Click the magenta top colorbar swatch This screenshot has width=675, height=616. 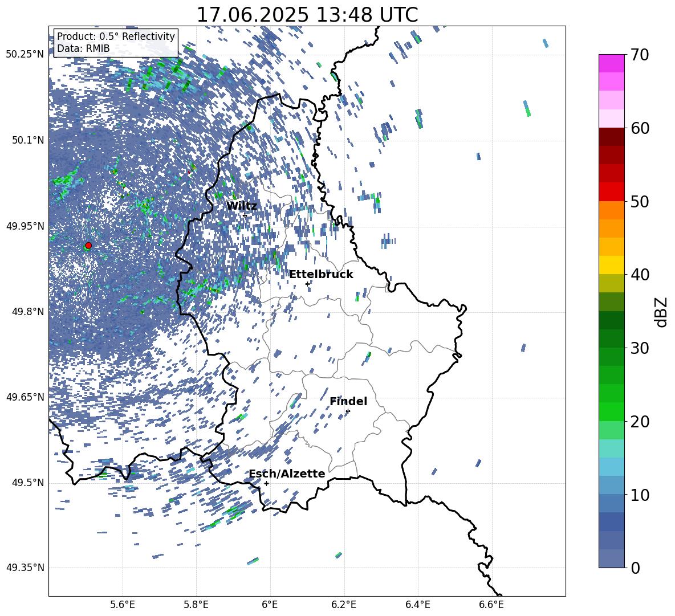(612, 63)
